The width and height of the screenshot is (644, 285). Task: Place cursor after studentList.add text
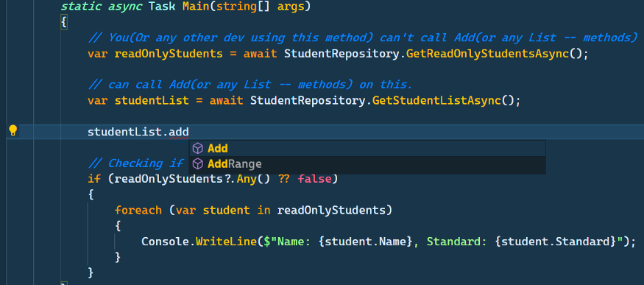[x=189, y=133]
